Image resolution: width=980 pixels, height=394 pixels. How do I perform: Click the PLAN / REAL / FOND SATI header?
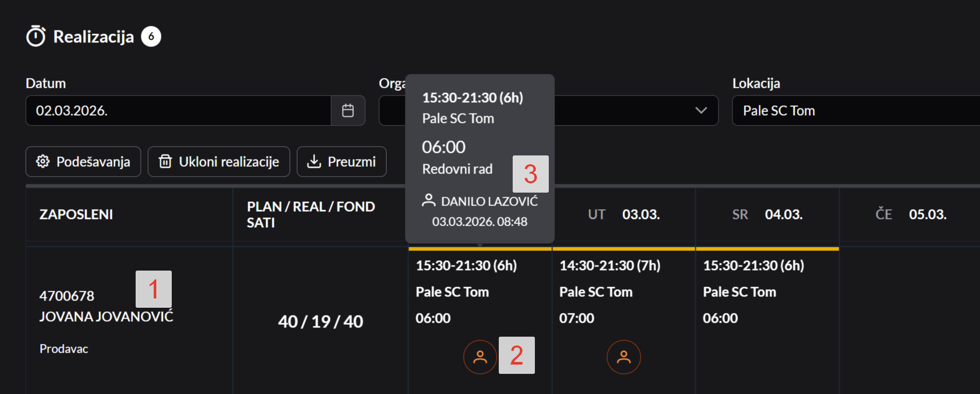click(311, 214)
